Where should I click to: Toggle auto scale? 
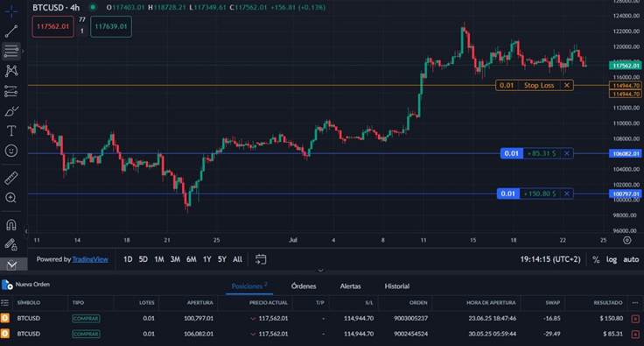631,259
